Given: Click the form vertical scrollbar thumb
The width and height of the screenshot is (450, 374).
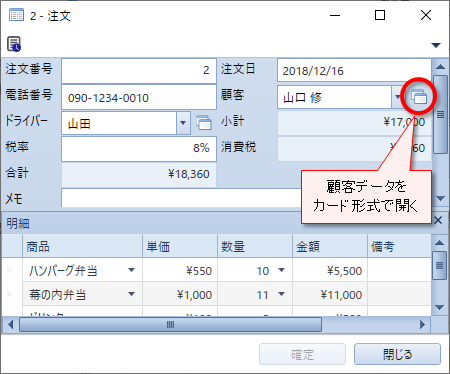Looking at the screenshot, I should pyautogui.click(x=440, y=114).
